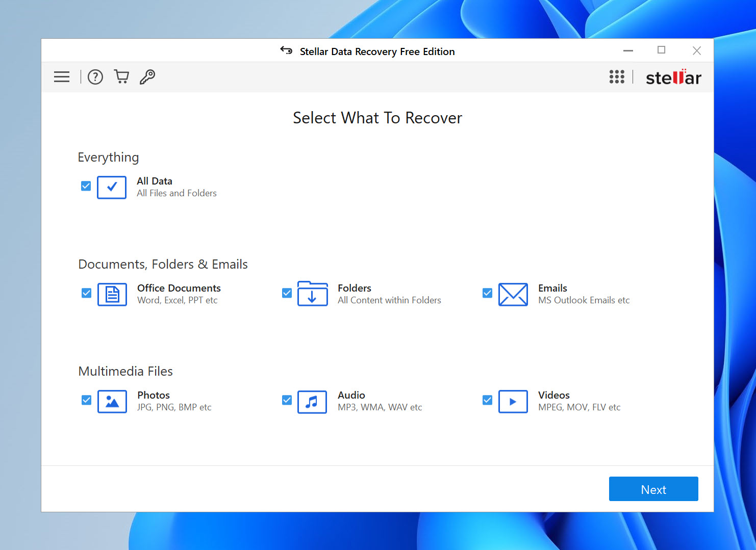Click the Photos picture icon
The image size is (756, 550).
click(112, 401)
